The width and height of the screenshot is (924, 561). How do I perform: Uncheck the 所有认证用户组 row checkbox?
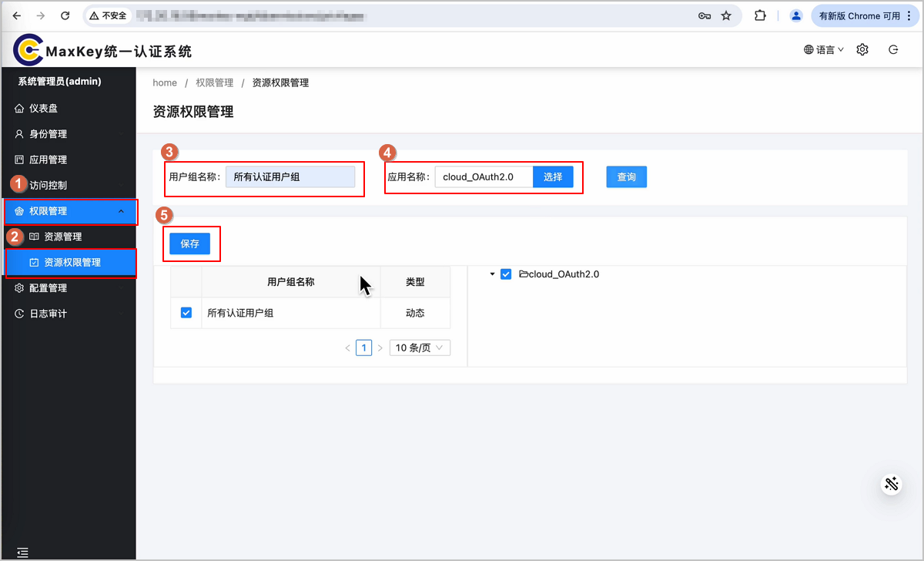[186, 313]
